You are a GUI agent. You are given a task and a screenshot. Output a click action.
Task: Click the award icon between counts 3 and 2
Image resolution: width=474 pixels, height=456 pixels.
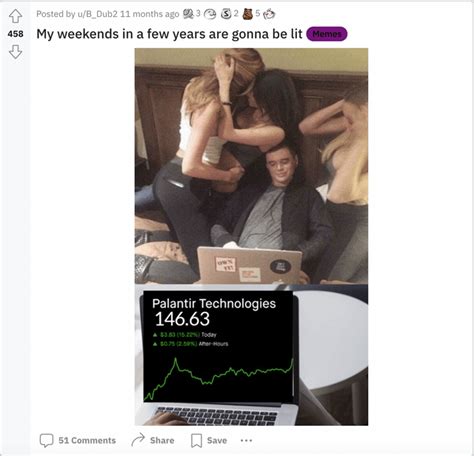(x=210, y=14)
